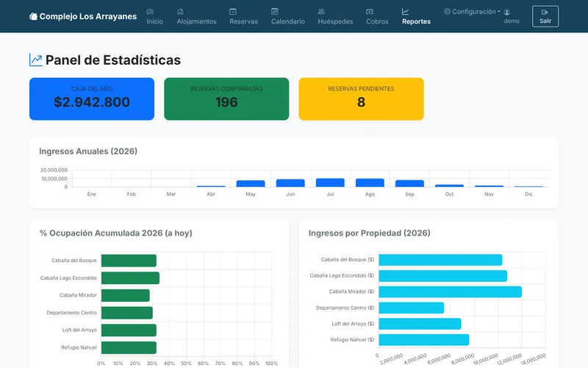
Task: Click the Departamento Centro occupancy bar
Action: (127, 313)
